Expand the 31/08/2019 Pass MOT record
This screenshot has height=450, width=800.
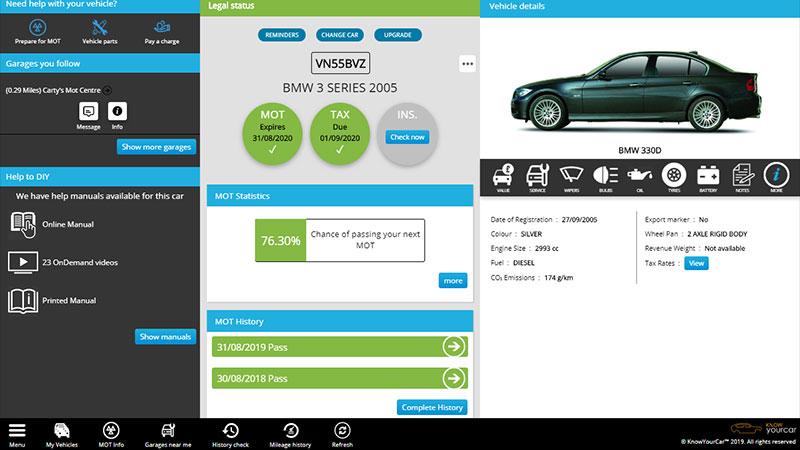pos(340,347)
